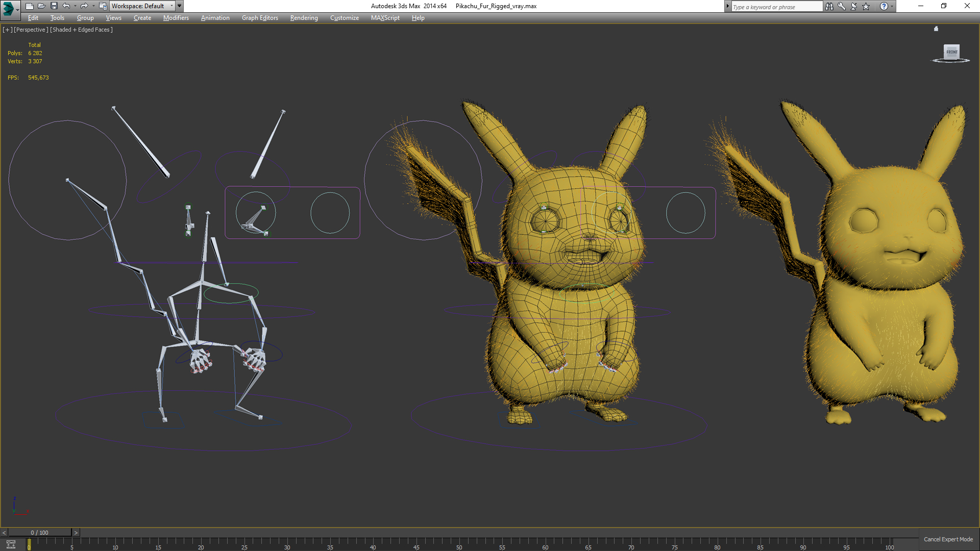Expand Redo history dropdown arrow
This screenshot has height=551, width=980.
pos(93,6)
